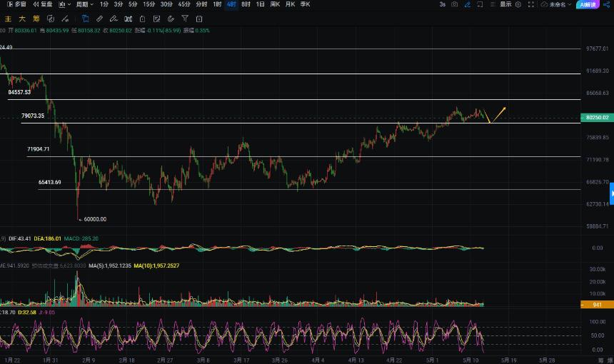
Task: Click the DEA:186.01 indicator value
Action: pos(47,238)
